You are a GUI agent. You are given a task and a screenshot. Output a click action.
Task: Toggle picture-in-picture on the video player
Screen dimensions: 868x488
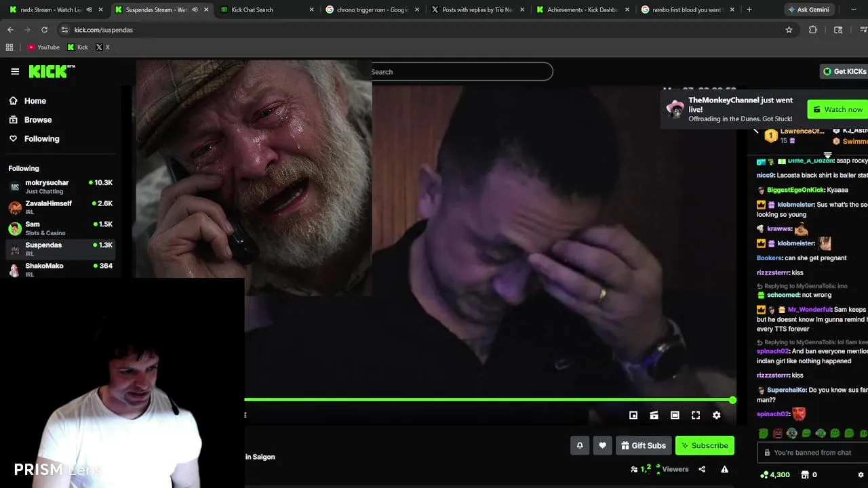pos(633,415)
